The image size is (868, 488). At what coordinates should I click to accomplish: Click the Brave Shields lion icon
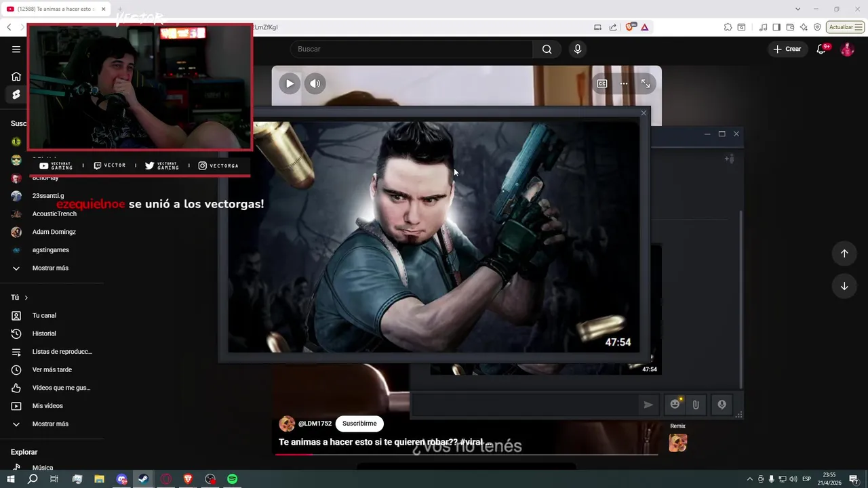click(631, 27)
